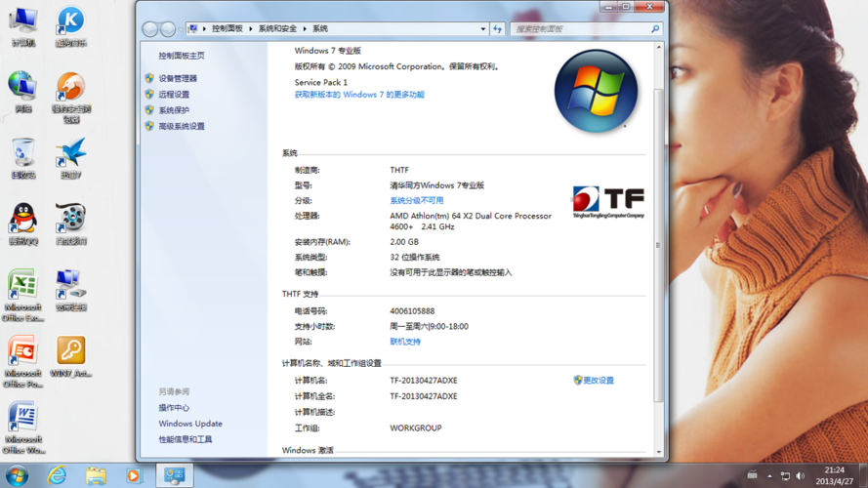Go back with the navigation back button
Screen dimensions: 868x488
(x=150, y=28)
